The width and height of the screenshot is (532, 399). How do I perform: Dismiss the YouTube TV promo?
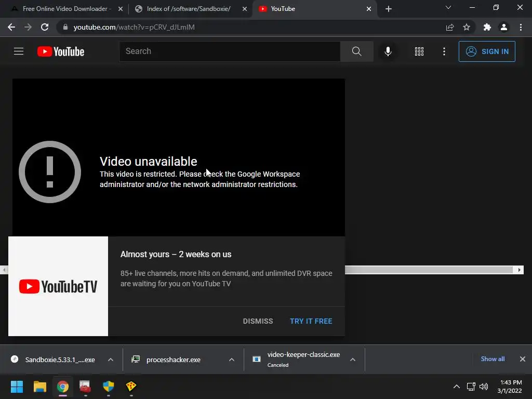(x=258, y=321)
